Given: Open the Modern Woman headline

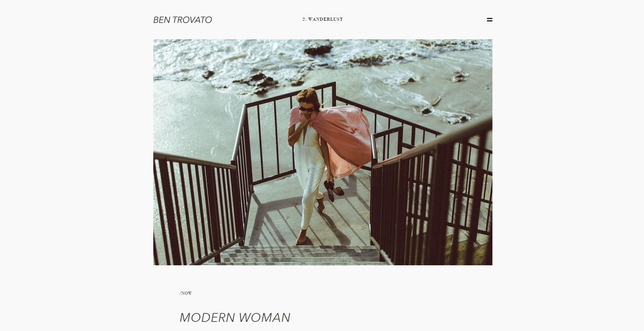Looking at the screenshot, I should [235, 318].
